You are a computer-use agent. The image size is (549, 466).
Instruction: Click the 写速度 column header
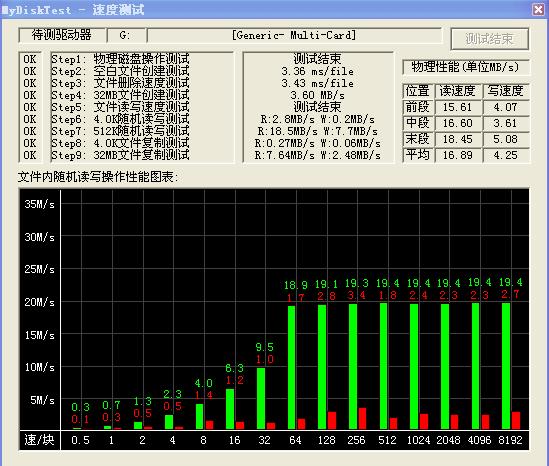tap(505, 91)
